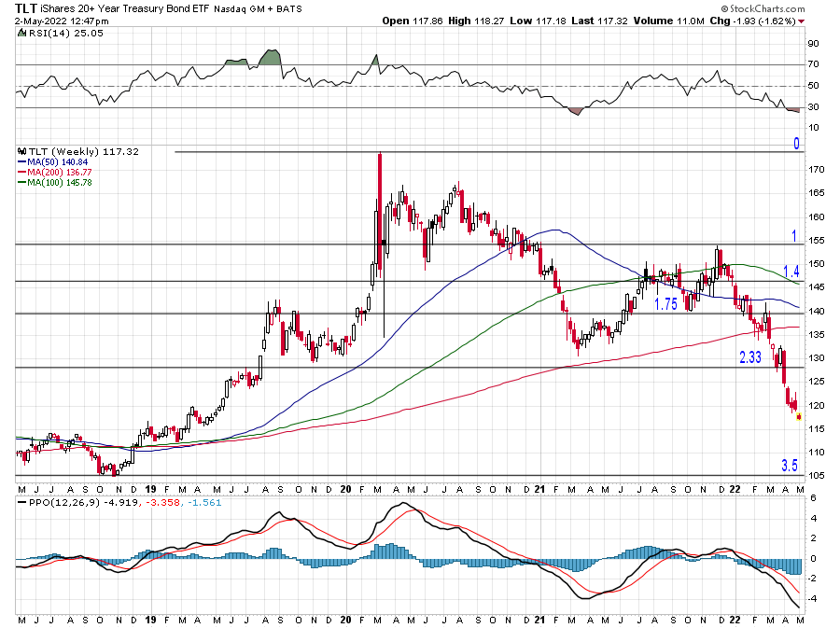Click the candlestick icon beside TLT (Weekly)
This screenshot has width=840, height=628.
[x=22, y=151]
